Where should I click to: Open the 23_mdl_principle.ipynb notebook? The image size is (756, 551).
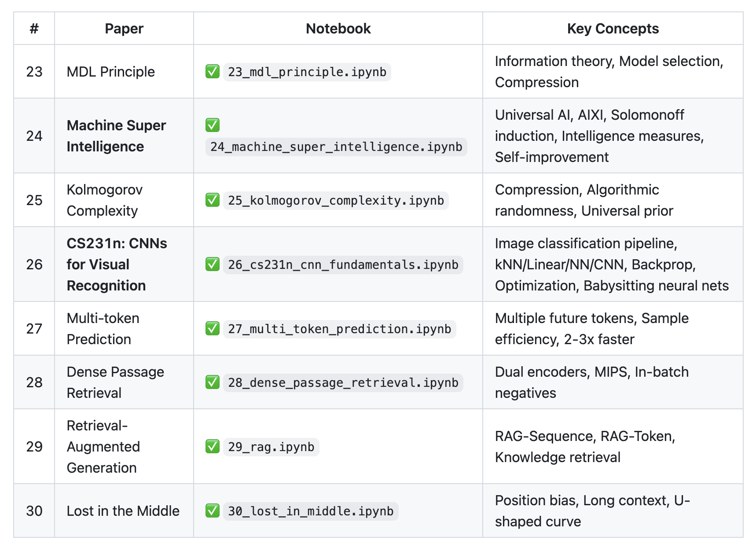[x=307, y=72]
